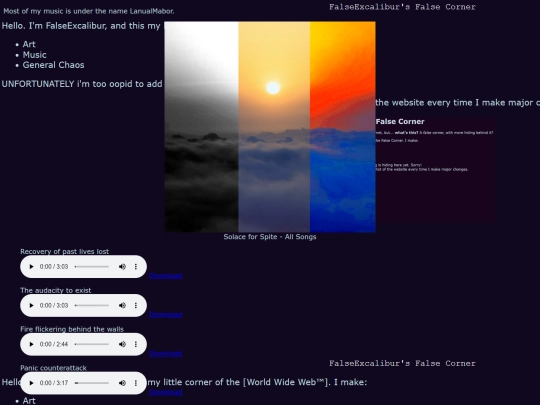The height and width of the screenshot is (405, 540).
Task: Seek in Fire flickering behind the walls progress bar
Action: pos(92,344)
